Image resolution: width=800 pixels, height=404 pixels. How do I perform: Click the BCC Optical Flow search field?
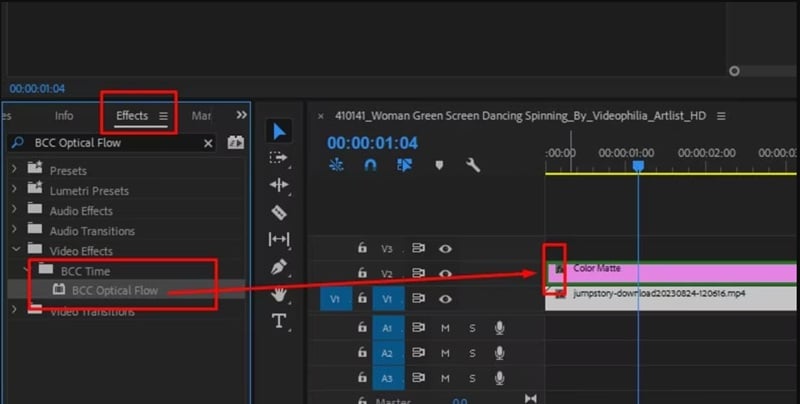click(x=112, y=143)
